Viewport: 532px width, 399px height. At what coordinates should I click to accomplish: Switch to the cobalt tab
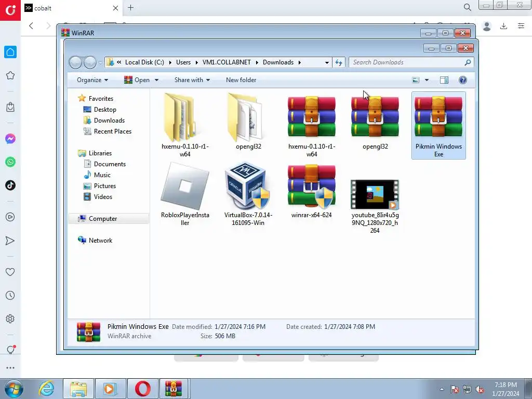click(72, 8)
